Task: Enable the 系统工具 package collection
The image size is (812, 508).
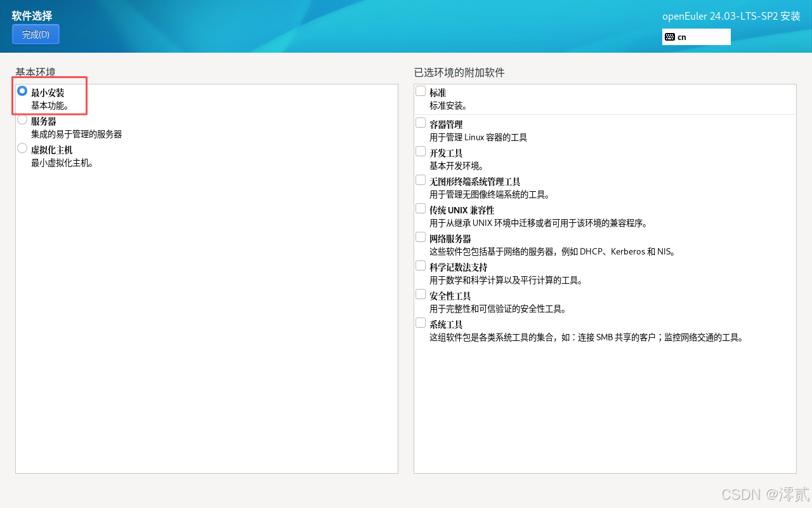Action: pos(420,322)
